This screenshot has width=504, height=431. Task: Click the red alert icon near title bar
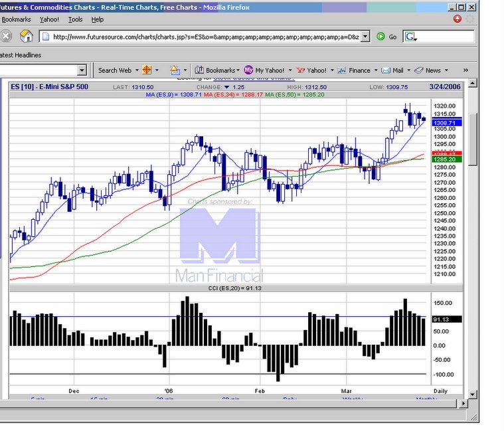click(x=457, y=19)
